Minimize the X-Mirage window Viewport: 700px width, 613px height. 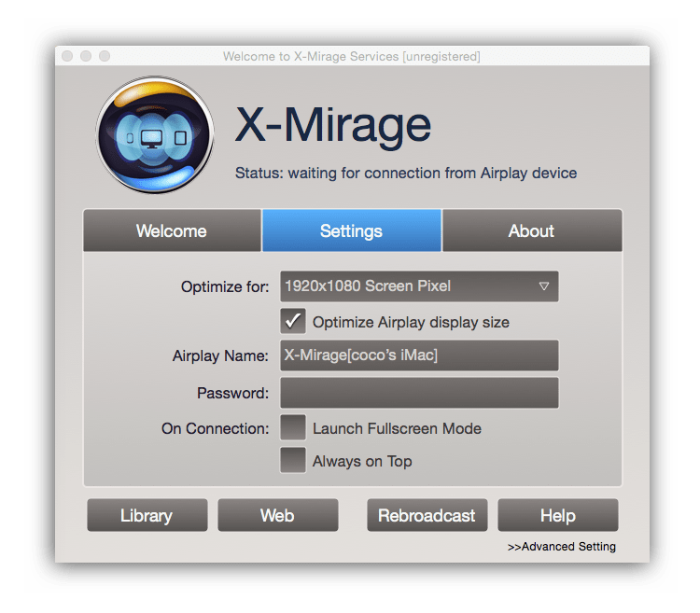click(86, 57)
